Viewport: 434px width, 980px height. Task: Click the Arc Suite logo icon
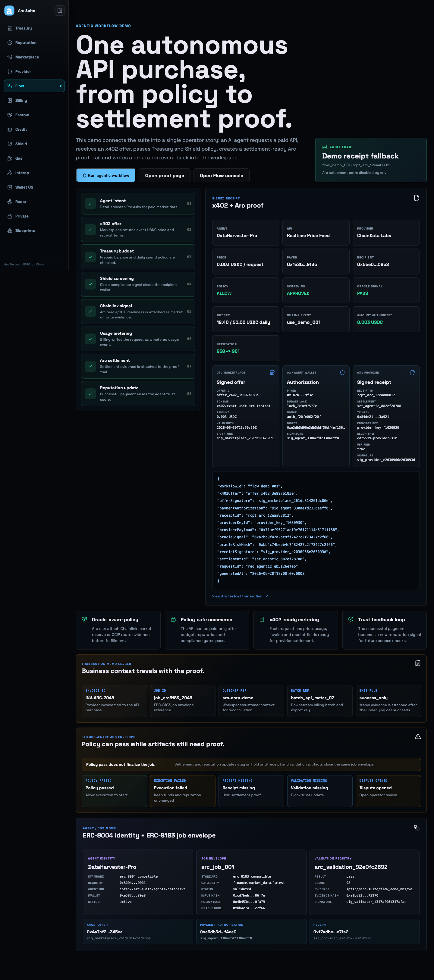click(x=9, y=11)
